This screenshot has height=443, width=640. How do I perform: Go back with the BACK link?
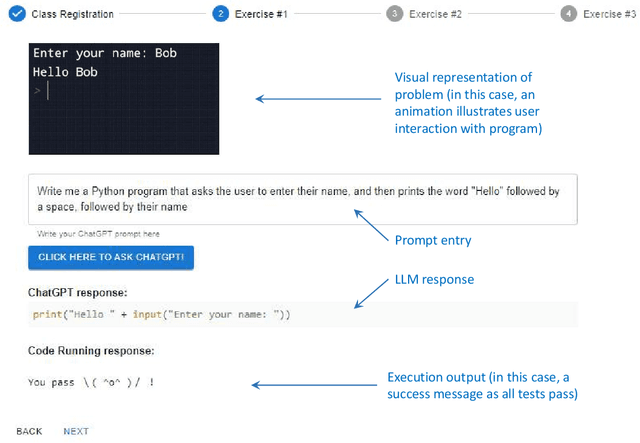(29, 431)
